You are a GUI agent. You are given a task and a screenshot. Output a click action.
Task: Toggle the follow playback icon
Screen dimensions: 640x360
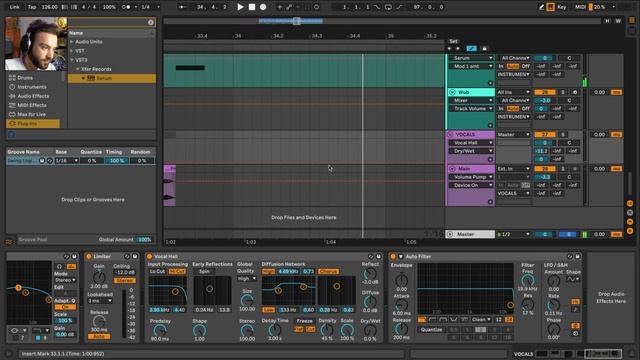[182, 7]
